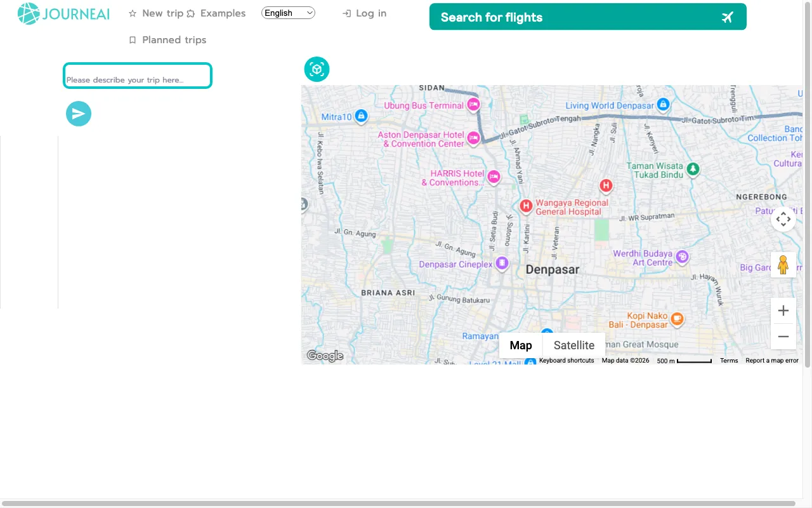The width and height of the screenshot is (812, 508).
Task: Open the New trip menu item
Action: pyautogui.click(x=155, y=13)
